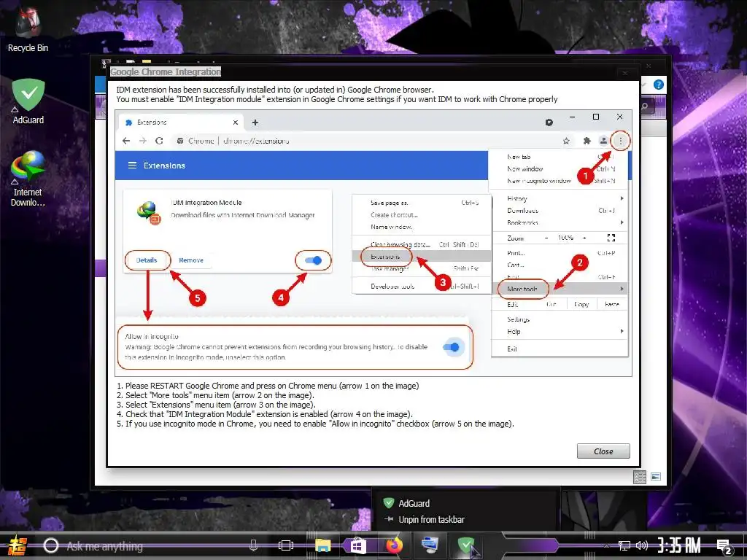Close Google Chrome Integration dialog via title bar X
The image size is (747, 560).
624,73
